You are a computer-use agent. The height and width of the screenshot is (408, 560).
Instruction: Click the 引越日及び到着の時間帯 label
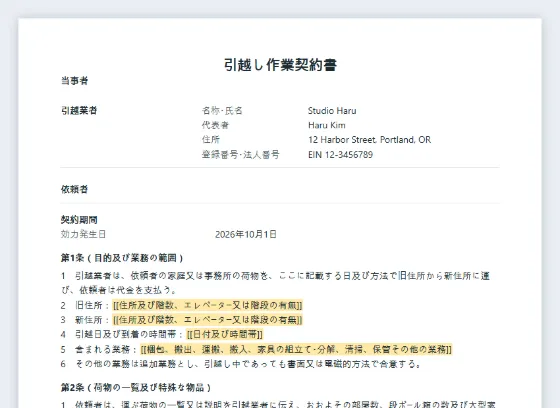point(126,334)
